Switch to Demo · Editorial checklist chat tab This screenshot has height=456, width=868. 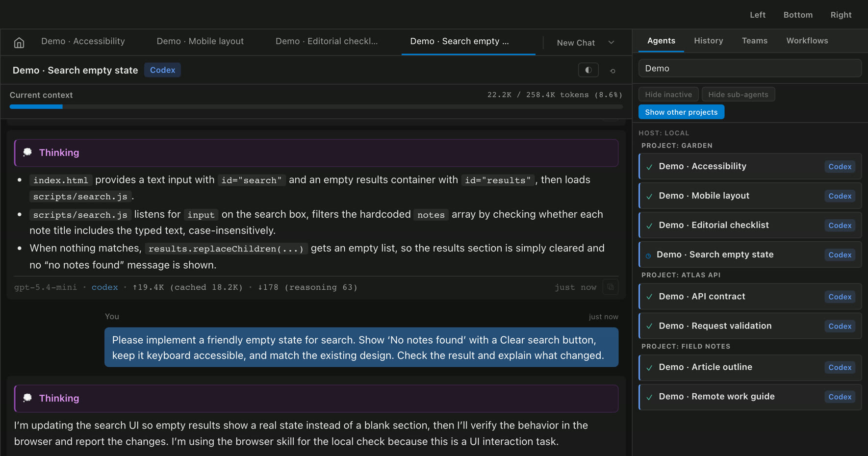pyautogui.click(x=327, y=41)
